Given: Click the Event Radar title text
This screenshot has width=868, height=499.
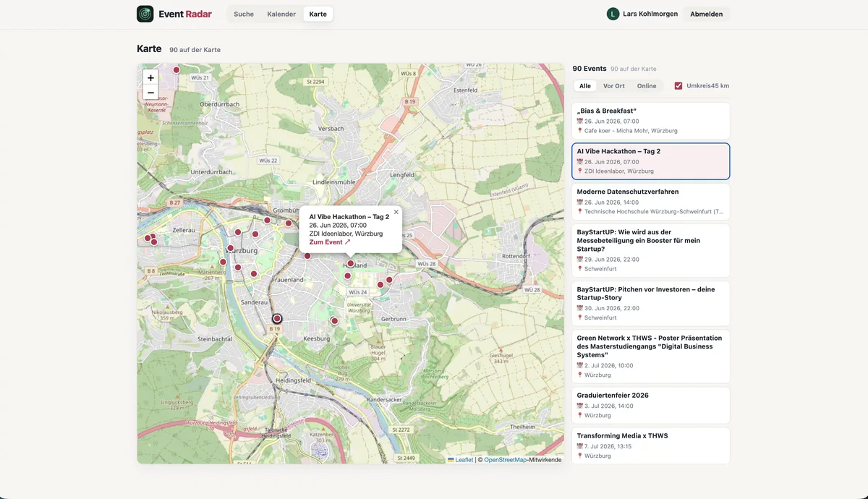Looking at the screenshot, I should 185,14.
